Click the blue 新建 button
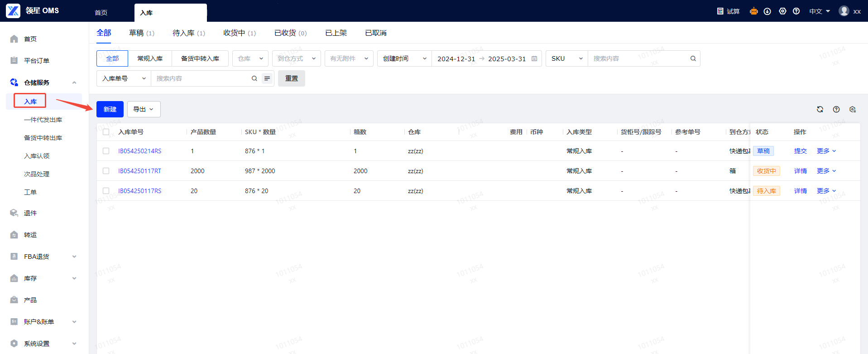Image resolution: width=868 pixels, height=354 pixels. click(x=110, y=109)
